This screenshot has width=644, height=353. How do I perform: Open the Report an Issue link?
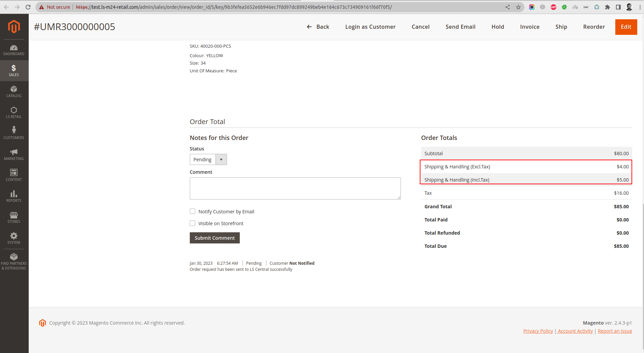615,331
